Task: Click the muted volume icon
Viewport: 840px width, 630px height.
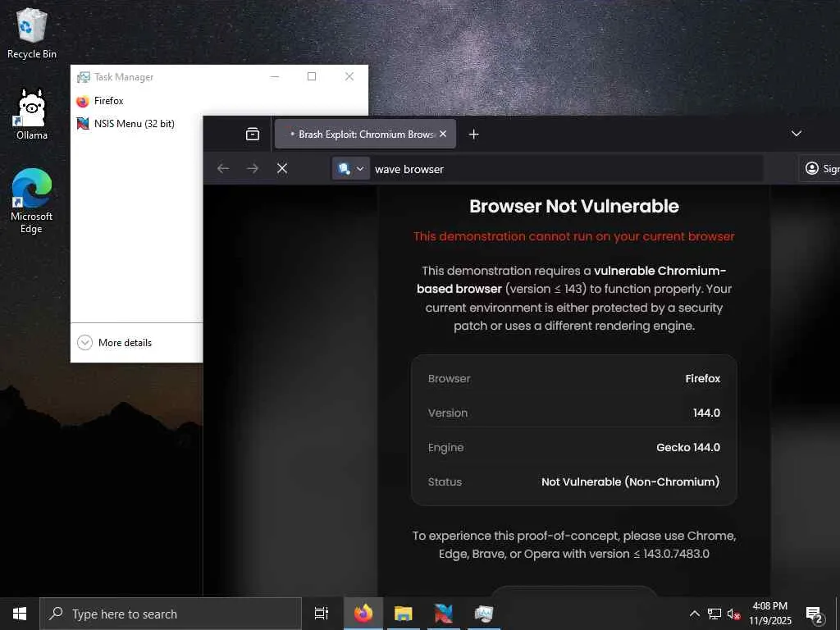Action: coord(733,614)
